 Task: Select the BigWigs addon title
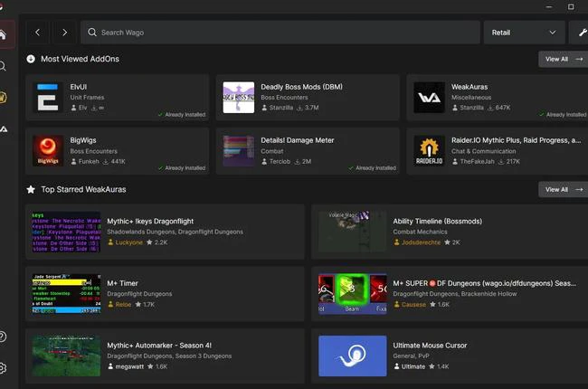coord(83,140)
